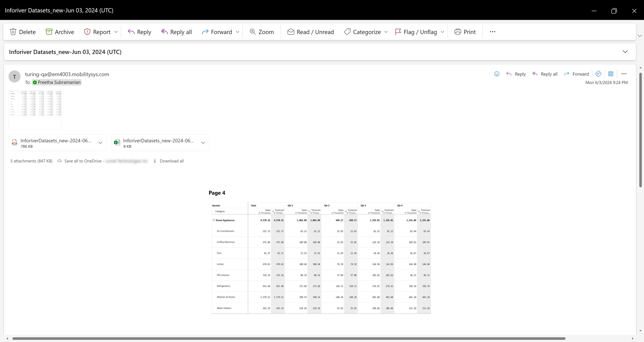Click the Delete trash icon
Image resolution: width=644 pixels, height=342 pixels.
[13, 32]
